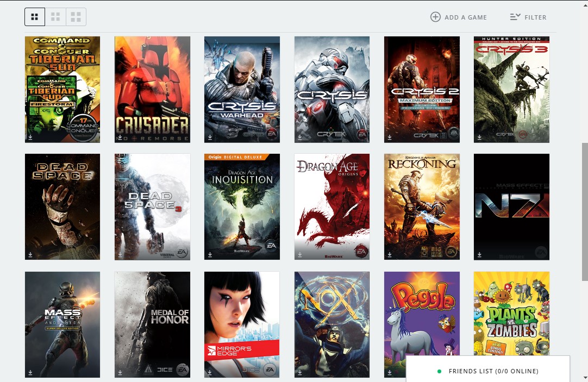
Task: Click download icon on Crusader tile
Action: click(x=120, y=137)
